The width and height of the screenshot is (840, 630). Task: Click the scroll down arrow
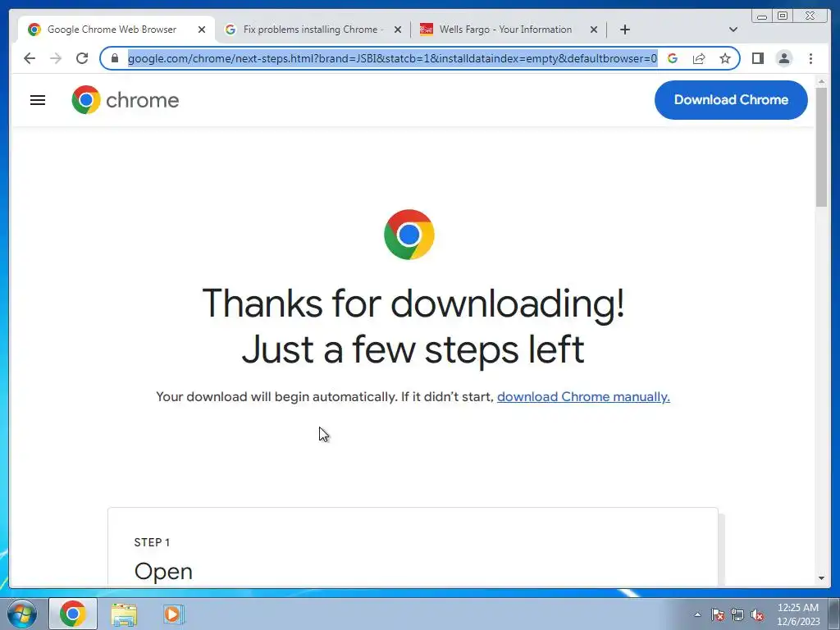tap(821, 578)
